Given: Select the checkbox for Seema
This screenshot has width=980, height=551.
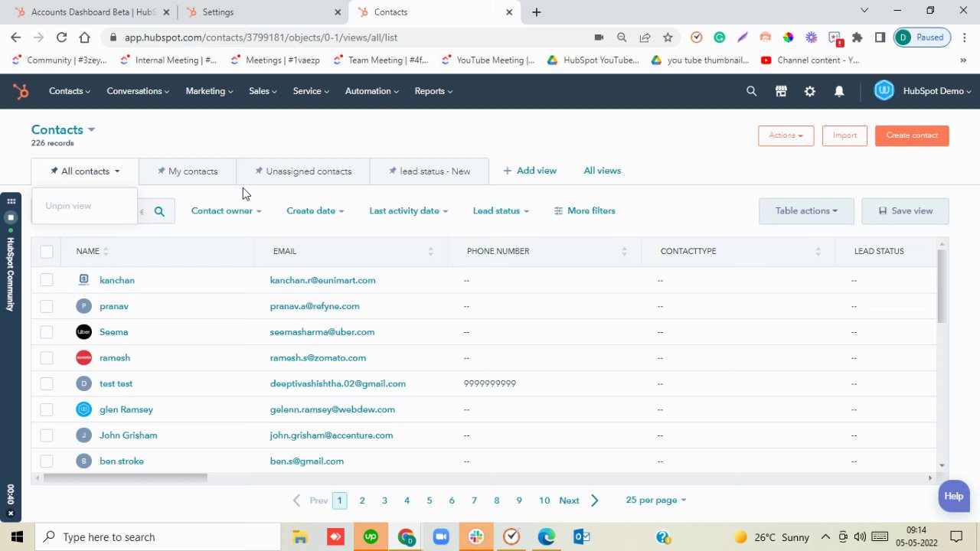Looking at the screenshot, I should (47, 332).
